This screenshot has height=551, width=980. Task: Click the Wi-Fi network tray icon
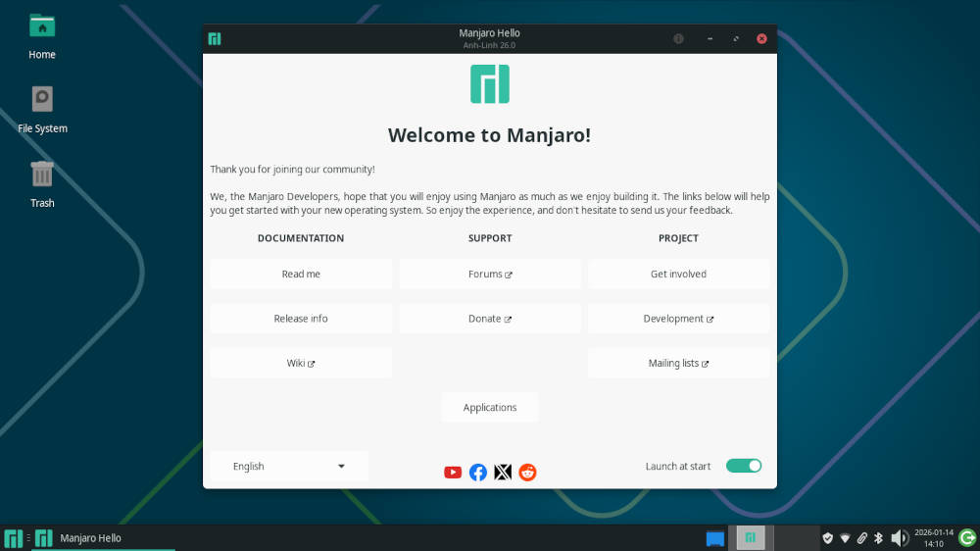coord(845,538)
